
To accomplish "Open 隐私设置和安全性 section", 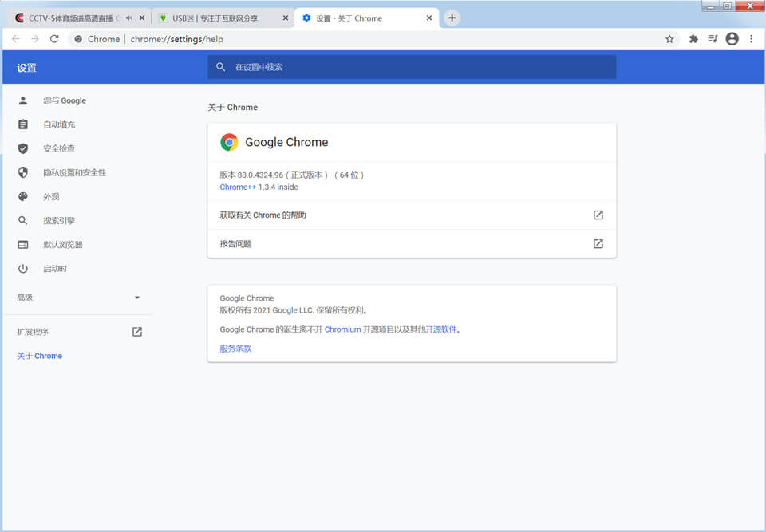I will pyautogui.click(x=75, y=172).
